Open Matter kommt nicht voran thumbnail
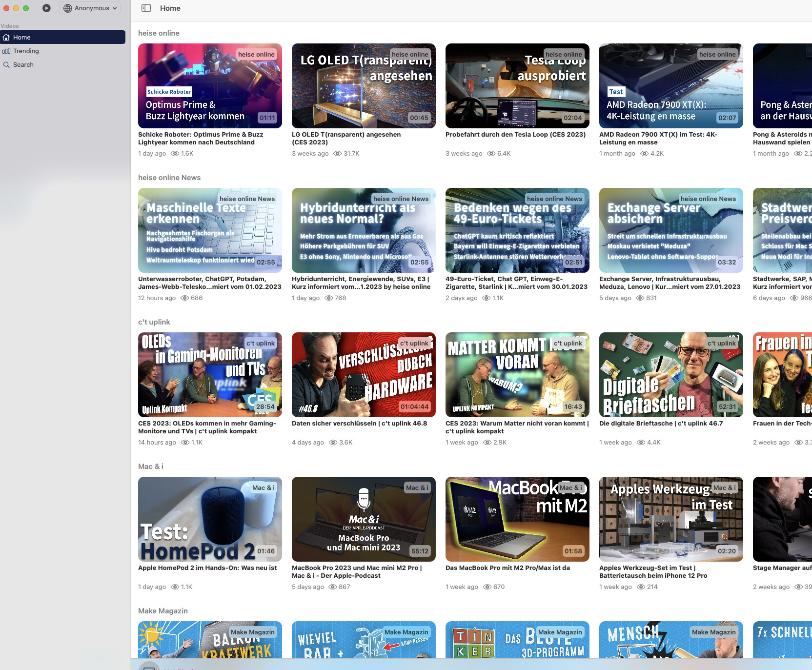The height and width of the screenshot is (670, 812). [x=517, y=375]
